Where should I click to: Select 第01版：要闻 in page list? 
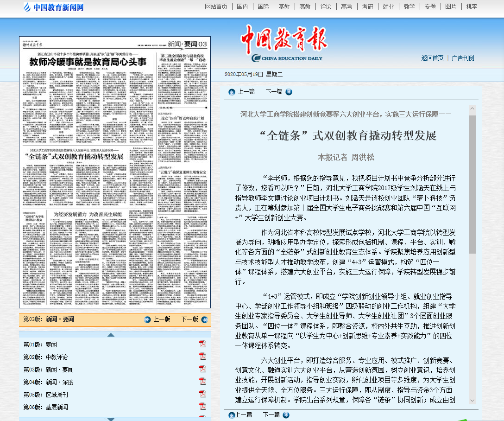click(x=40, y=345)
